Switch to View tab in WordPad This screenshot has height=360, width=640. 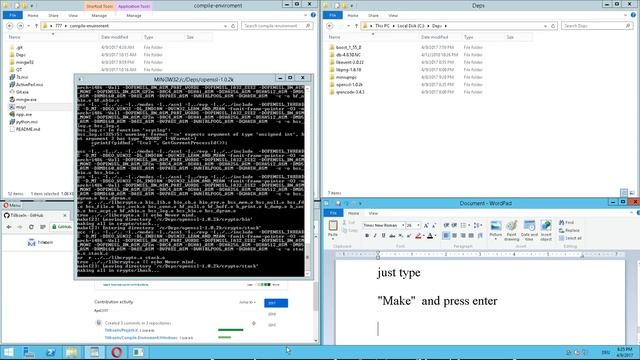click(373, 213)
